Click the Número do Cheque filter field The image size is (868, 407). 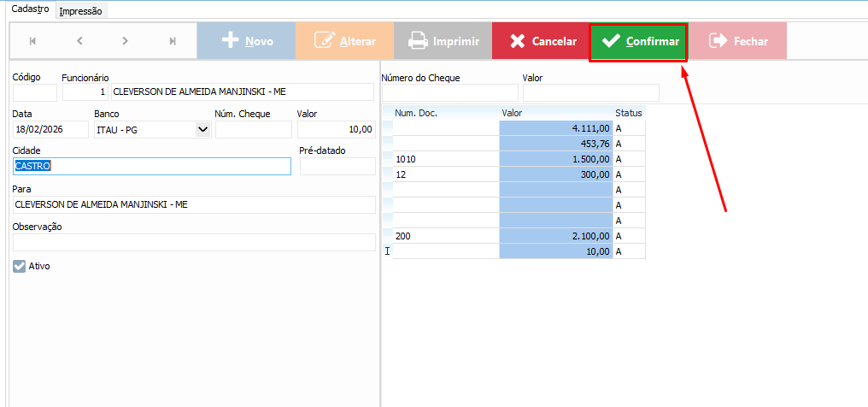coord(449,92)
